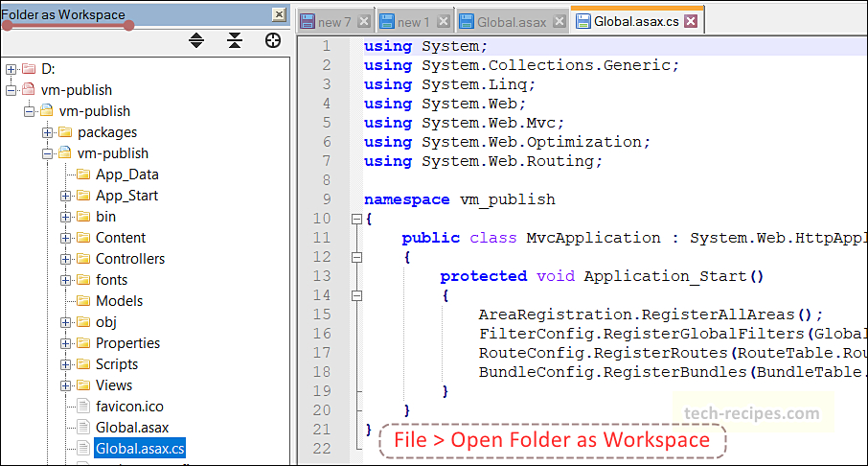Expand the packages folder

pos(47,132)
